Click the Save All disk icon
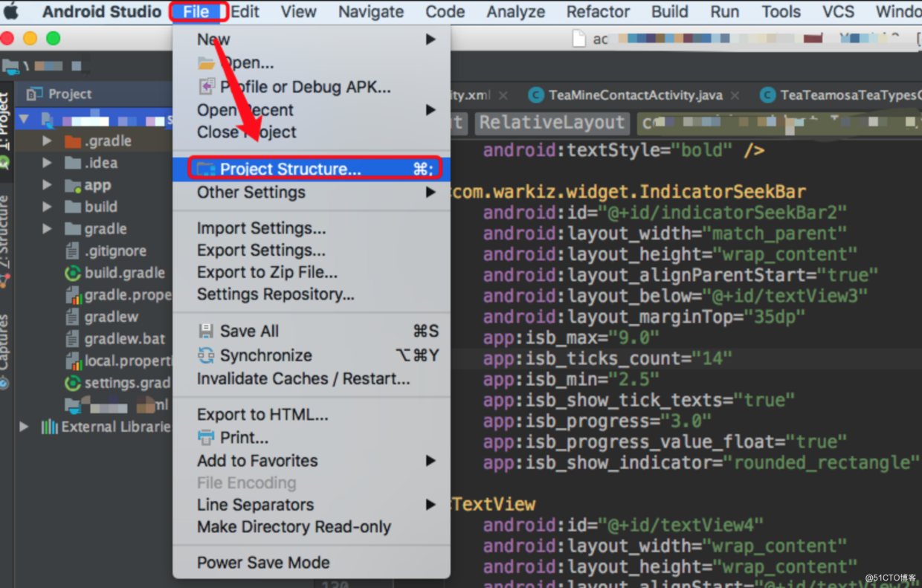The image size is (922, 588). pyautogui.click(x=206, y=331)
